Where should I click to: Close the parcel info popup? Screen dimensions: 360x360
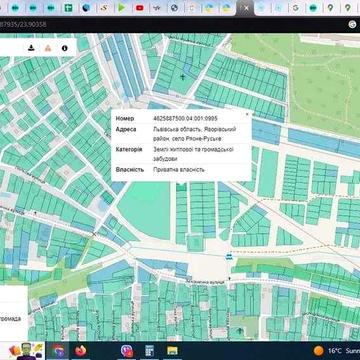coord(247,114)
